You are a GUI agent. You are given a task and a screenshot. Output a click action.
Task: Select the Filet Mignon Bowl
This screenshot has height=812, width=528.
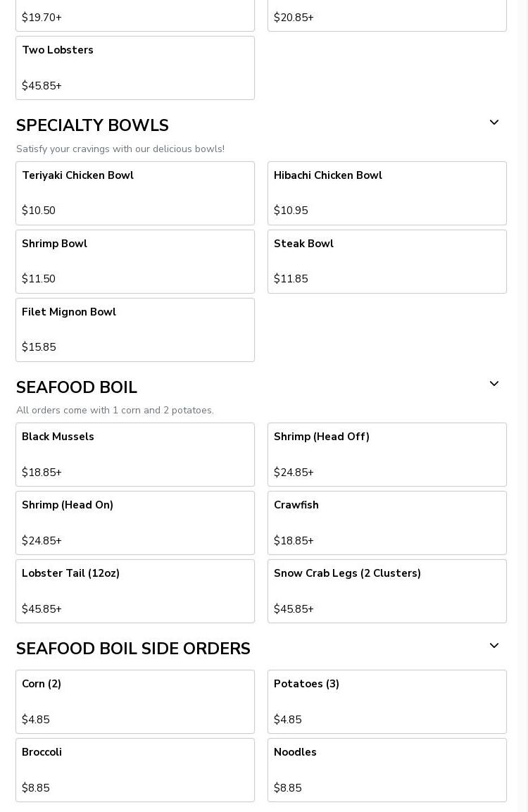coord(135,330)
